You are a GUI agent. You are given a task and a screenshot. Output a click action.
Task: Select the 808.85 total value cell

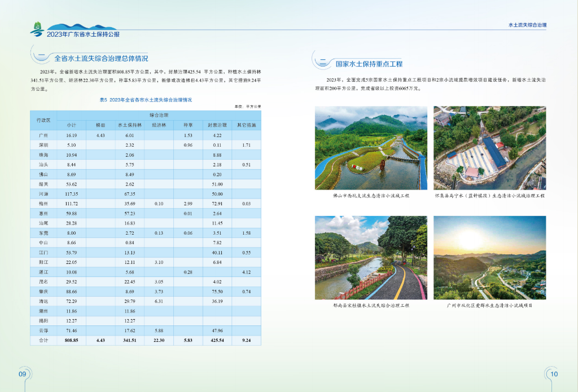coord(71,341)
